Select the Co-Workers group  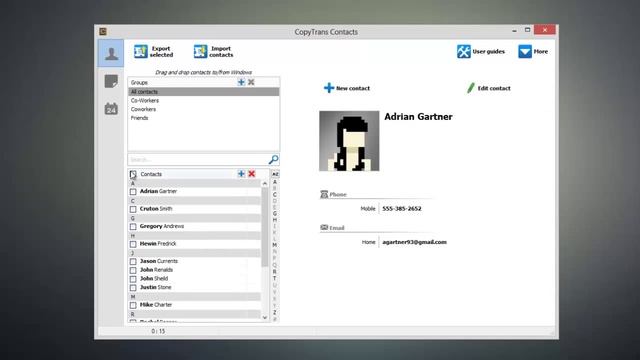point(204,100)
